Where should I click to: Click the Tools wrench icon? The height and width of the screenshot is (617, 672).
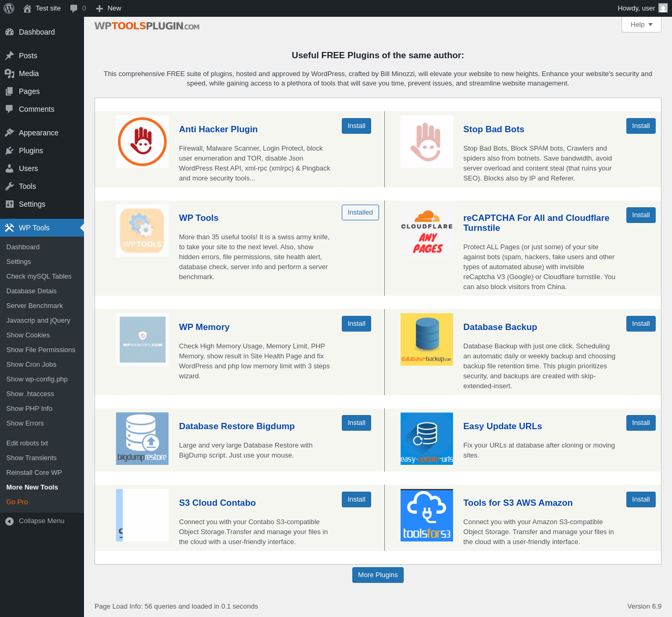coord(9,186)
